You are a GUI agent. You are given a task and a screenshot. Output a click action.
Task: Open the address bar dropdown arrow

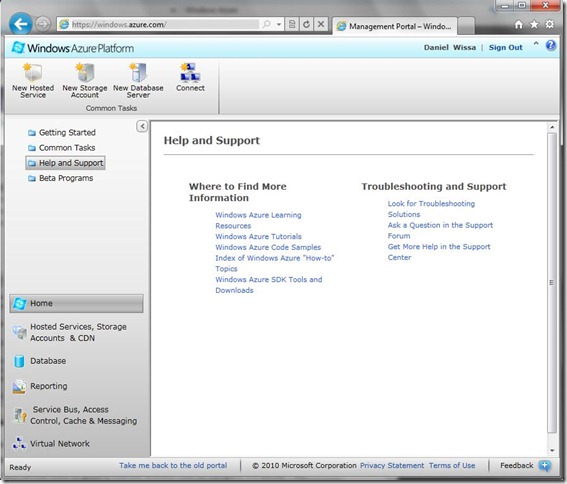278,24
